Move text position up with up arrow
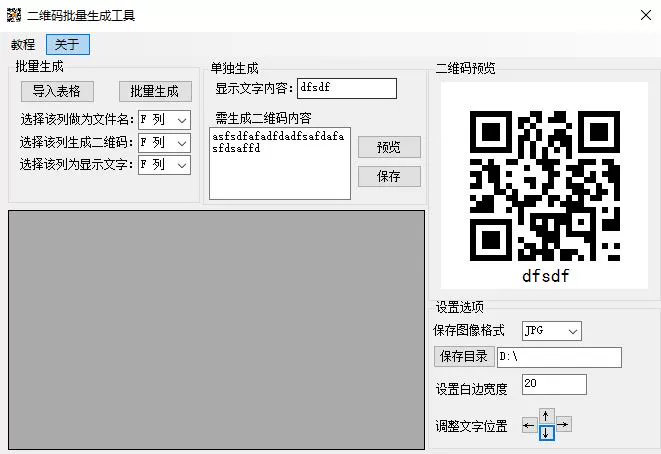The height and width of the screenshot is (454, 661). pyautogui.click(x=546, y=416)
